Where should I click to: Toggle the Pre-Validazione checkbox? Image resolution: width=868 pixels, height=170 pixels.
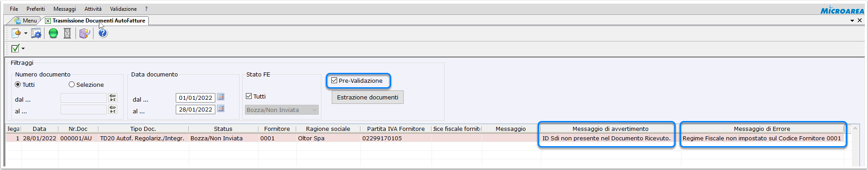pyautogui.click(x=334, y=81)
